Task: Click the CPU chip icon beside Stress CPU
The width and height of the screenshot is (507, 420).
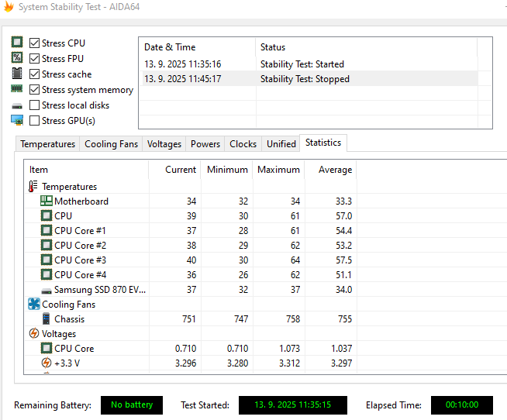Action: (17, 43)
